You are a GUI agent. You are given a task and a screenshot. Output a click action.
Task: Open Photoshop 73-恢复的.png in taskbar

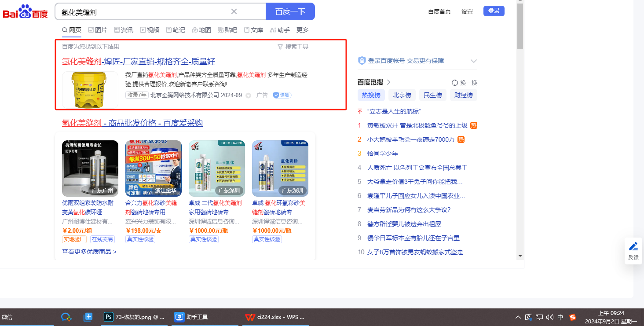pos(134,317)
